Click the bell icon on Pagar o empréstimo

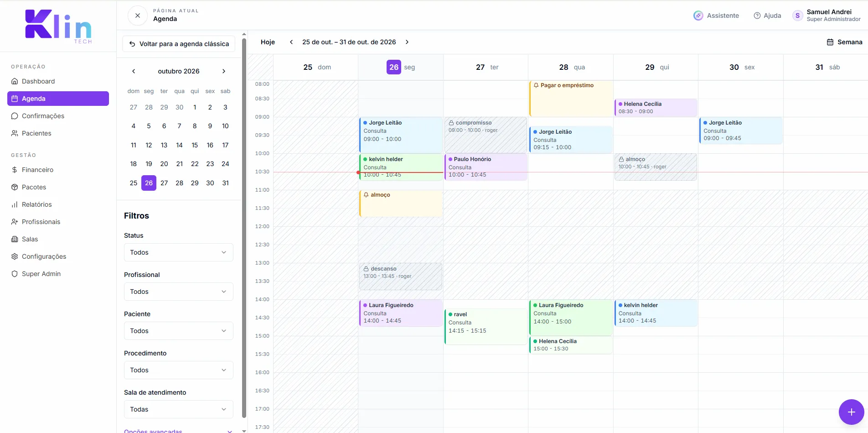(536, 85)
